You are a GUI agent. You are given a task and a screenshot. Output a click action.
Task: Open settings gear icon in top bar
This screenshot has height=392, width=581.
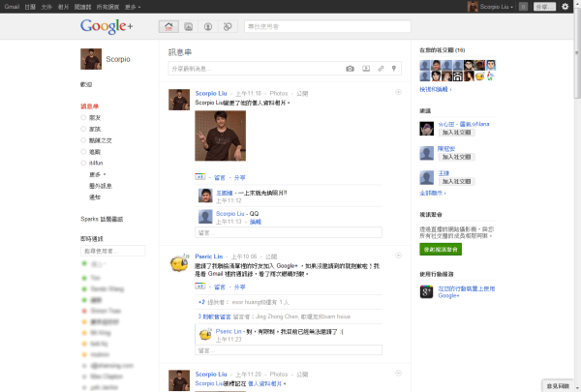coord(566,7)
